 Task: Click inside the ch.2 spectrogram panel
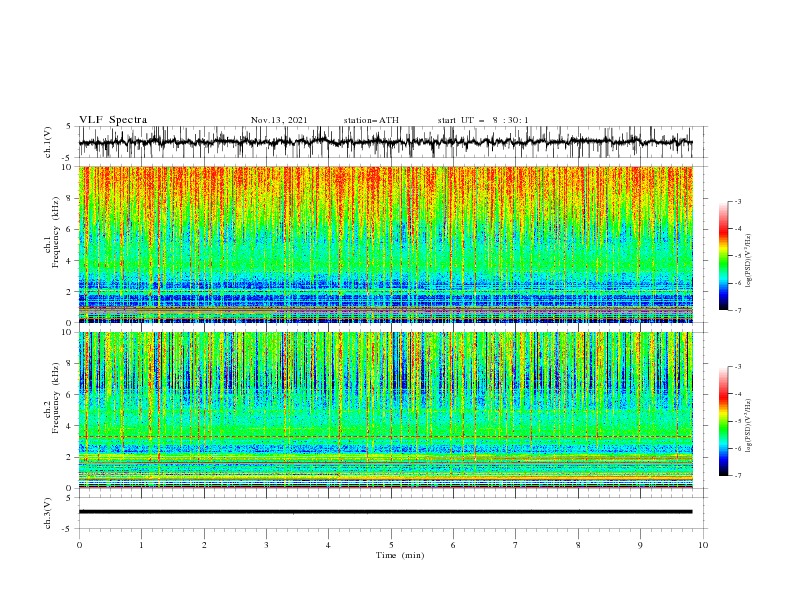[385, 410]
